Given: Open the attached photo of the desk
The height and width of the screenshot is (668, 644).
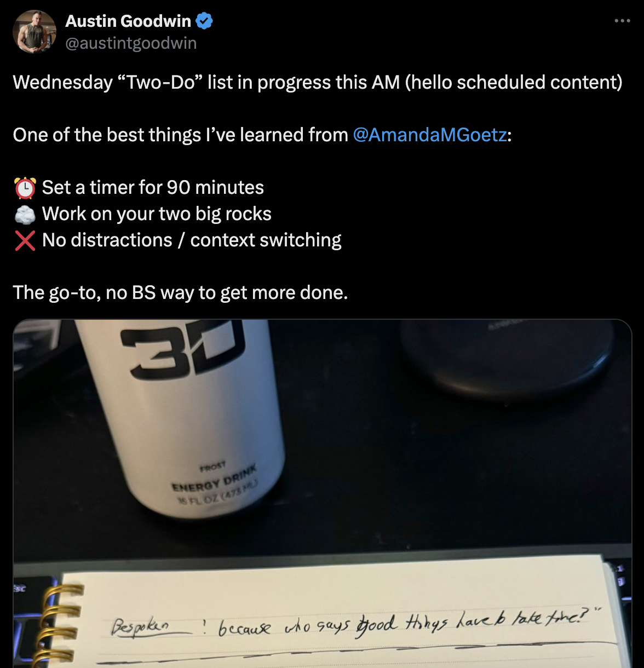Looking at the screenshot, I should click(x=323, y=493).
